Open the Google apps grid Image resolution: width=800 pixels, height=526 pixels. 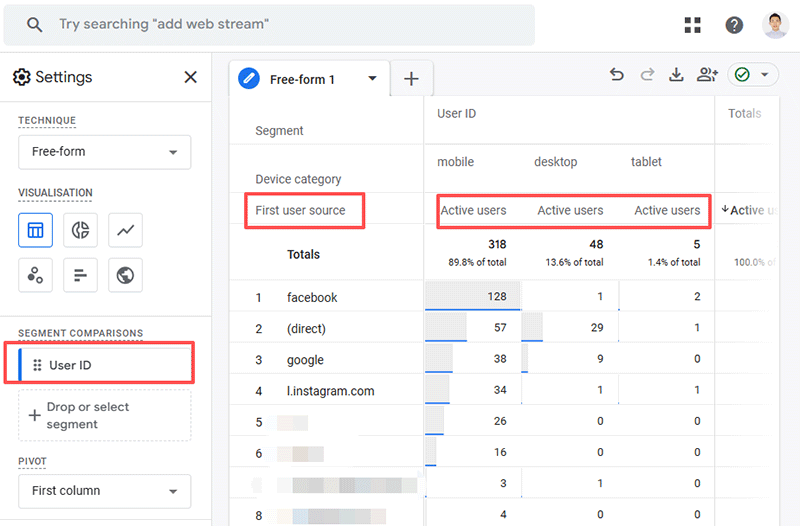[692, 25]
